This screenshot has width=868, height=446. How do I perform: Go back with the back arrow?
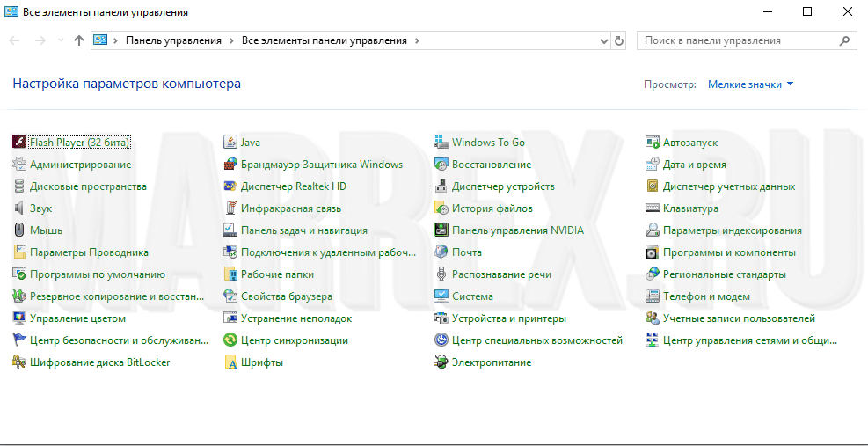coord(15,41)
